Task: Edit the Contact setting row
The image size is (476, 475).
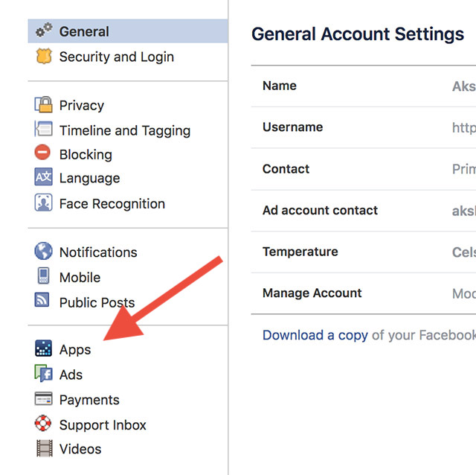Action: click(x=364, y=169)
